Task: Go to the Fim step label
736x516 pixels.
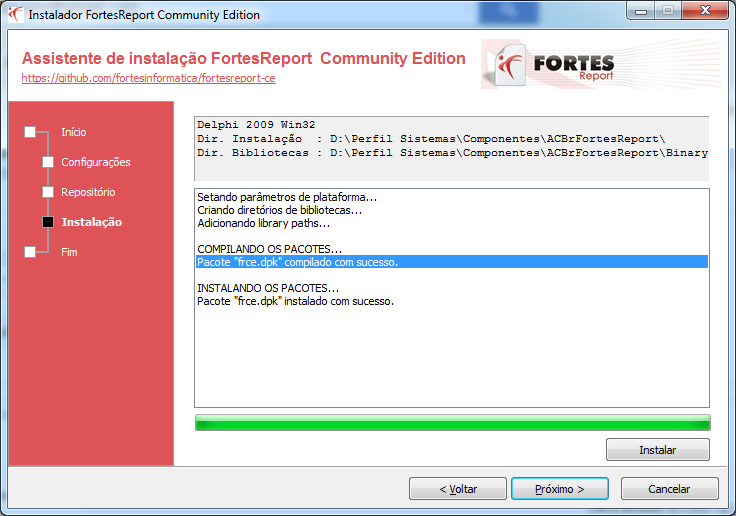Action: tap(69, 252)
